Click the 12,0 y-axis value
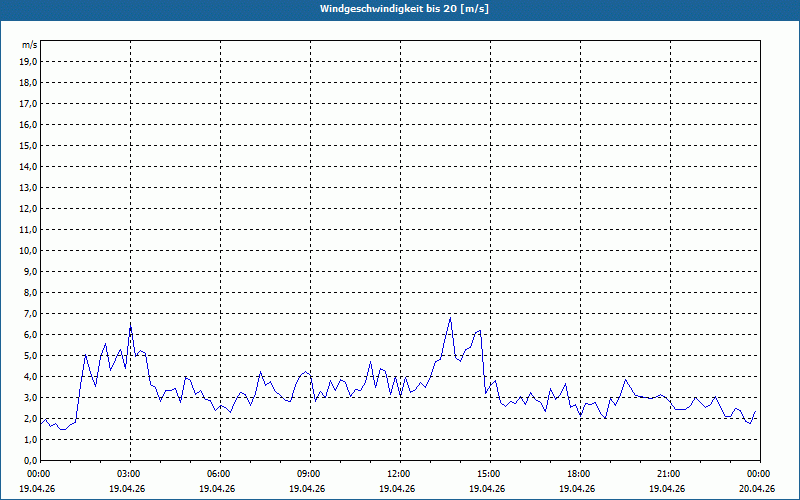Viewport: 800px width, 500px height. [x=28, y=208]
